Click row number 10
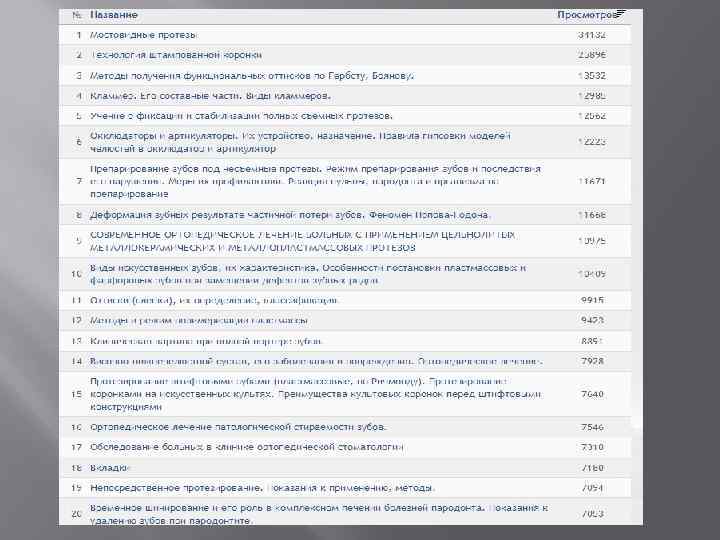The width and height of the screenshot is (720, 540). pos(77,274)
